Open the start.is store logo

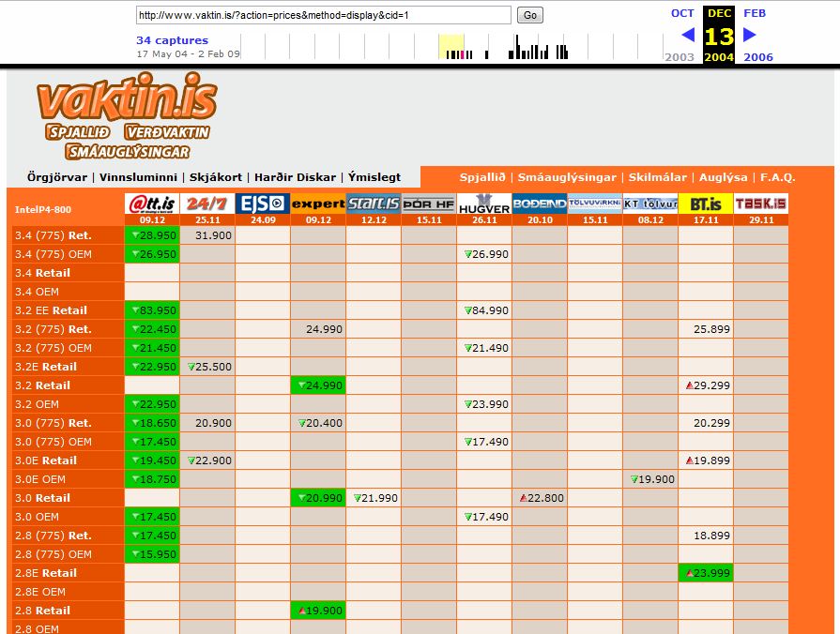pos(374,204)
